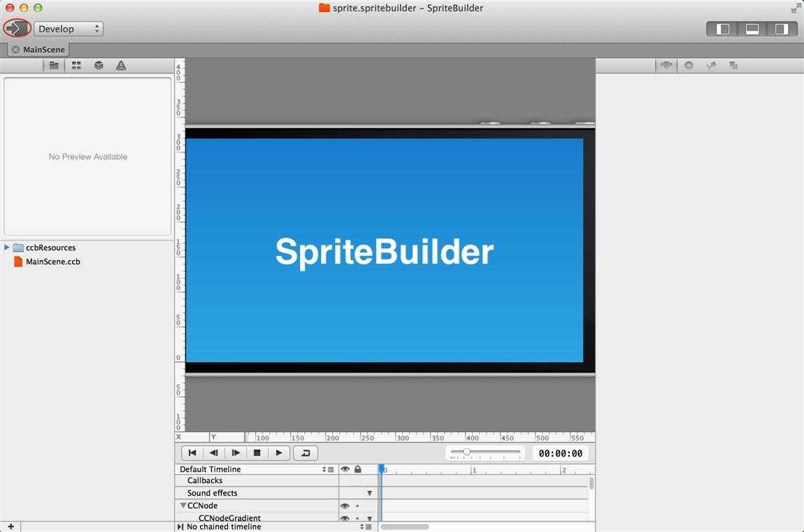Image resolution: width=804 pixels, height=532 pixels.
Task: Click the MainScene.ccb file icon
Action: (18, 261)
